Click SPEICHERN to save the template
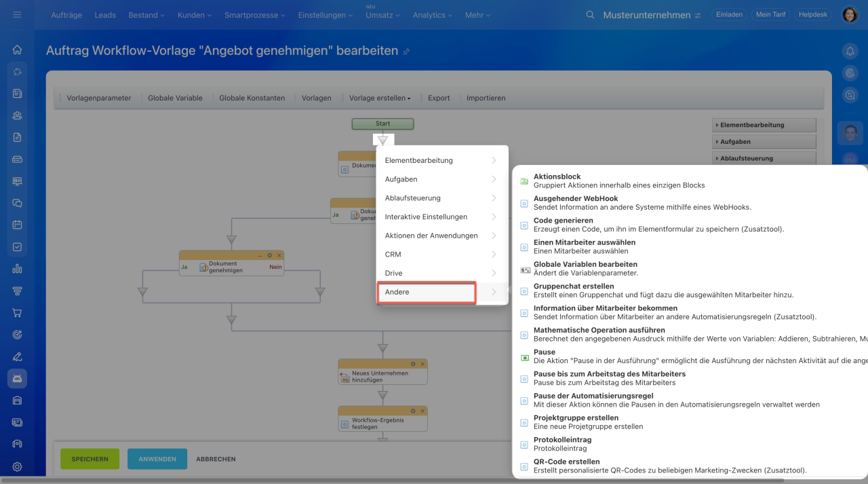868x484 pixels. pos(90,459)
